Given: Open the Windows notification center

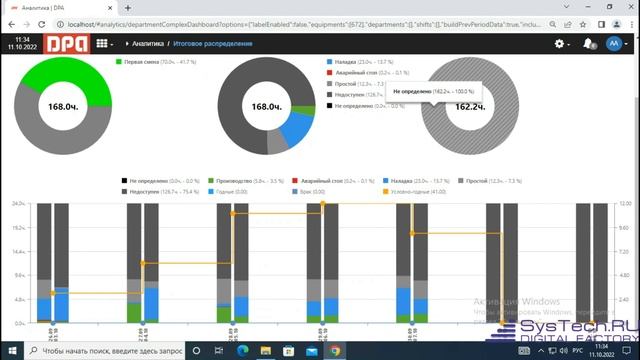Looking at the screenshot, I should pyautogui.click(x=627, y=351).
